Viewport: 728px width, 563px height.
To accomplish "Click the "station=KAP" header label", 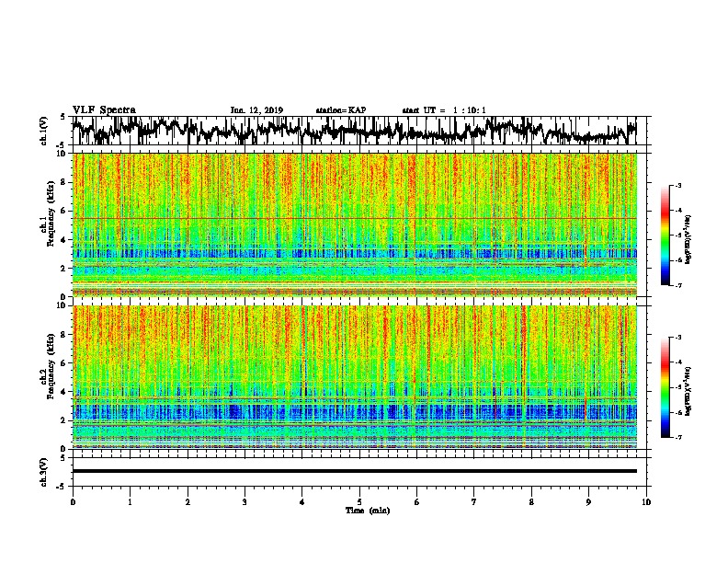I will [341, 110].
